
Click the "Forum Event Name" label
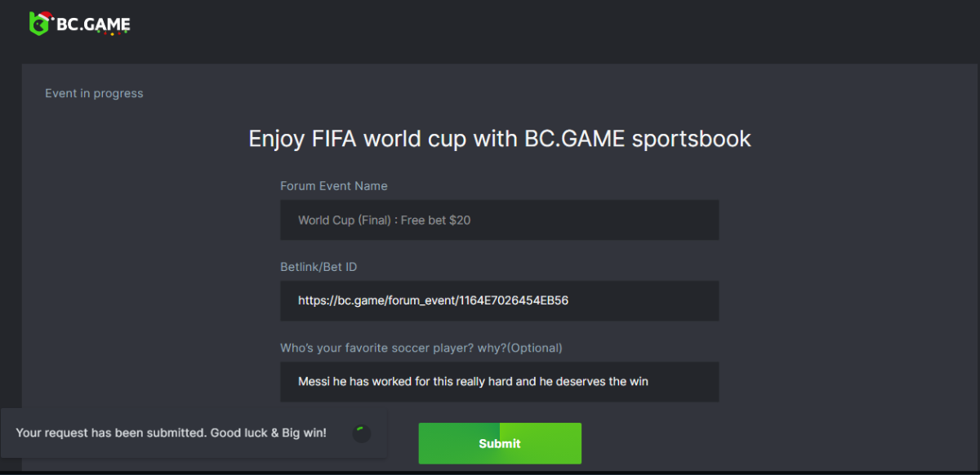pyautogui.click(x=333, y=186)
